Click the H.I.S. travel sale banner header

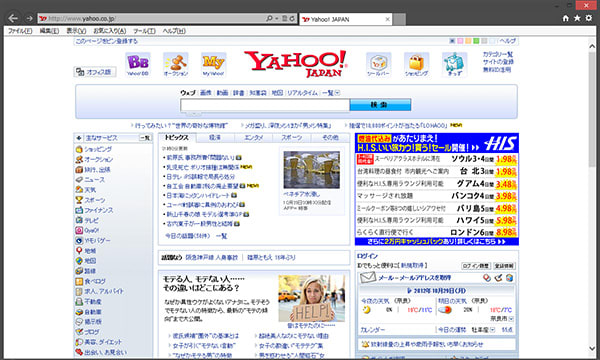(437, 143)
